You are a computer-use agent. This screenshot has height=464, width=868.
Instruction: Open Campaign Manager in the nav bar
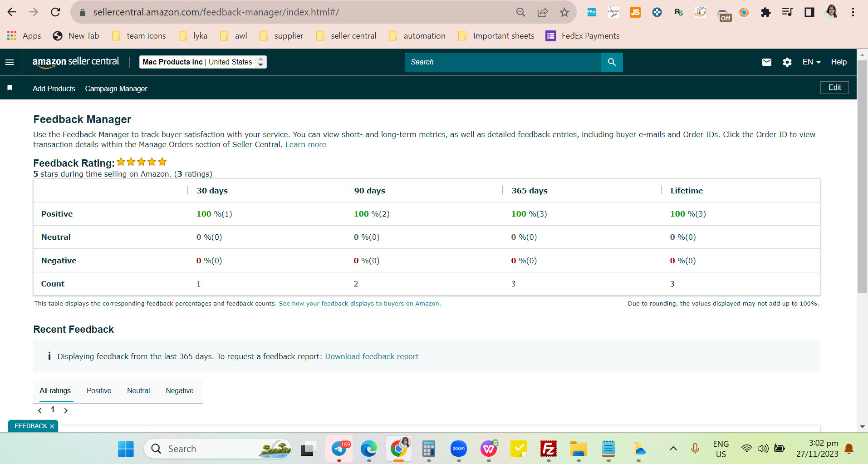pyautogui.click(x=116, y=89)
